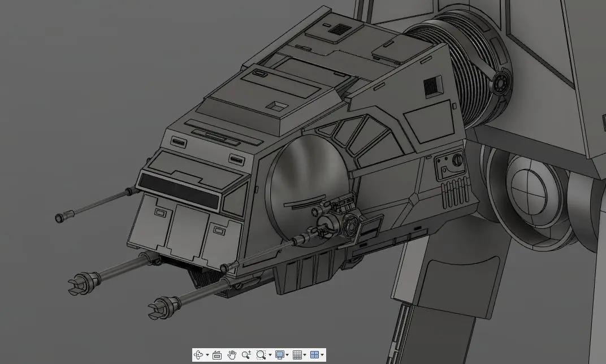Image resolution: width=606 pixels, height=364 pixels.
Task: Click the Look At icon
Action: [x=217, y=355]
